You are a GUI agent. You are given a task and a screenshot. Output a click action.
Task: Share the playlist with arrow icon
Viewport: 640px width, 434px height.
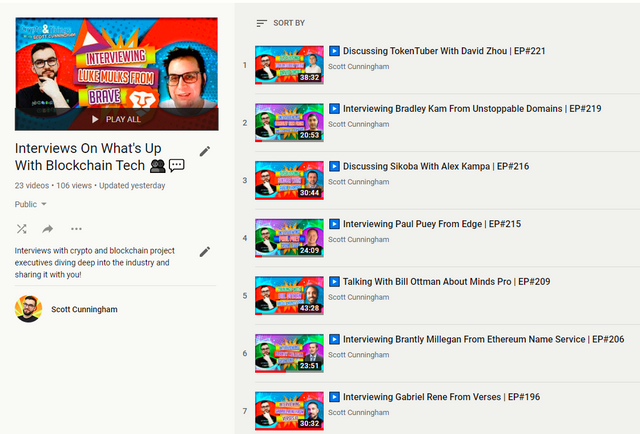click(x=48, y=229)
